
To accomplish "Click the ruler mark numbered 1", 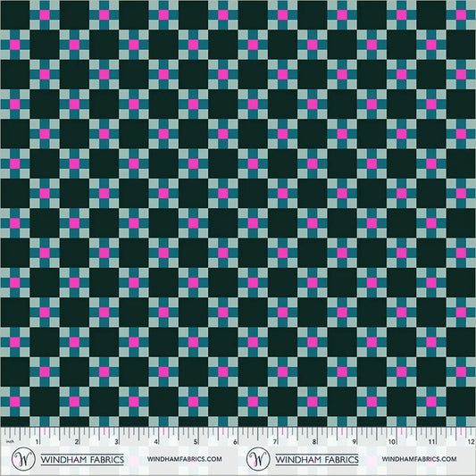I will pos(37,442).
